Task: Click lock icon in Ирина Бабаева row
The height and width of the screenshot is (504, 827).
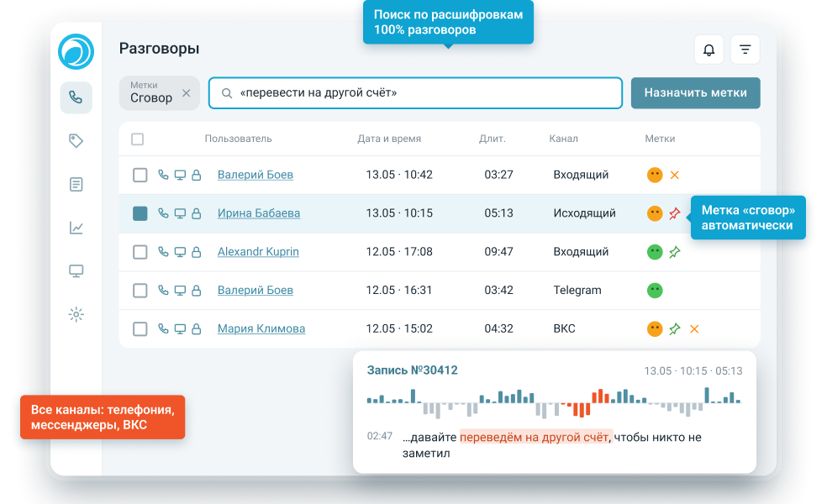Action: pyautogui.click(x=196, y=213)
